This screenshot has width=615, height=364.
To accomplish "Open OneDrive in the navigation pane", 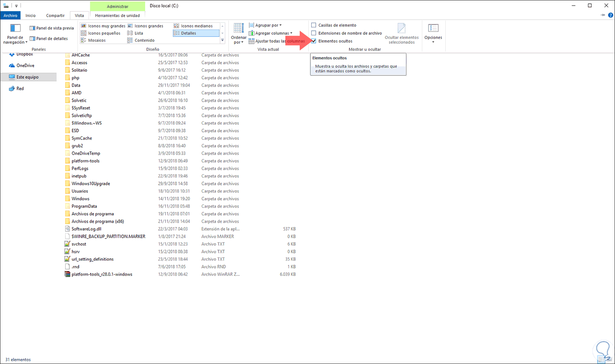I will [22, 66].
